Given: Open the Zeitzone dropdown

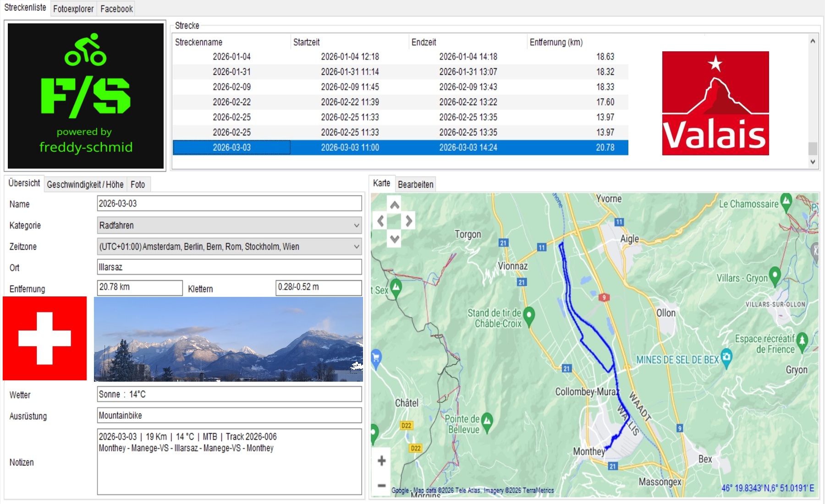Looking at the screenshot, I should click(356, 247).
